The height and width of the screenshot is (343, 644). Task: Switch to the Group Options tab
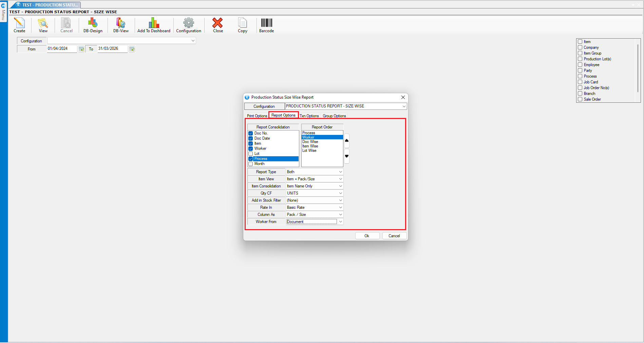(334, 116)
